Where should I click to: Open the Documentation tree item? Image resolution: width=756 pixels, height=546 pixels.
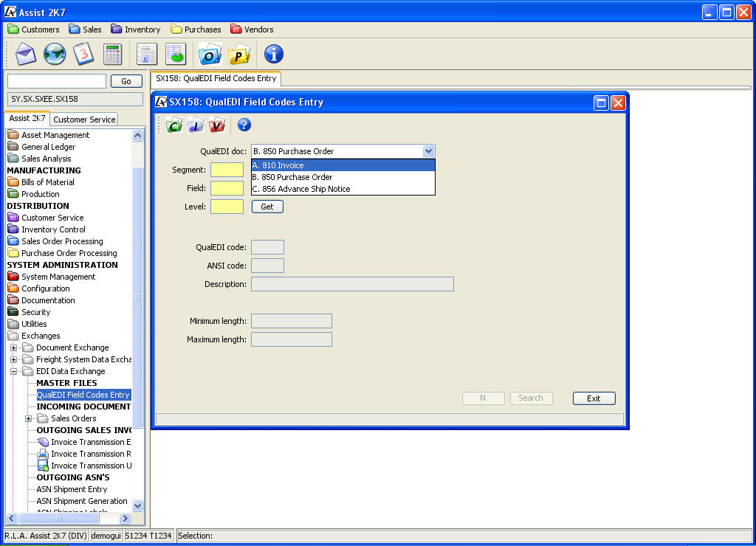(x=48, y=300)
